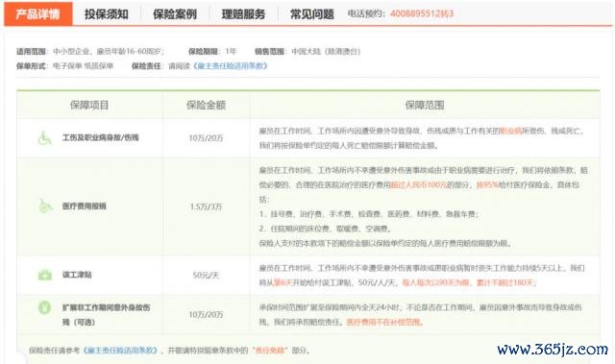Select the 医疗费用报销 row label
The height and width of the screenshot is (364, 615).
(x=84, y=206)
